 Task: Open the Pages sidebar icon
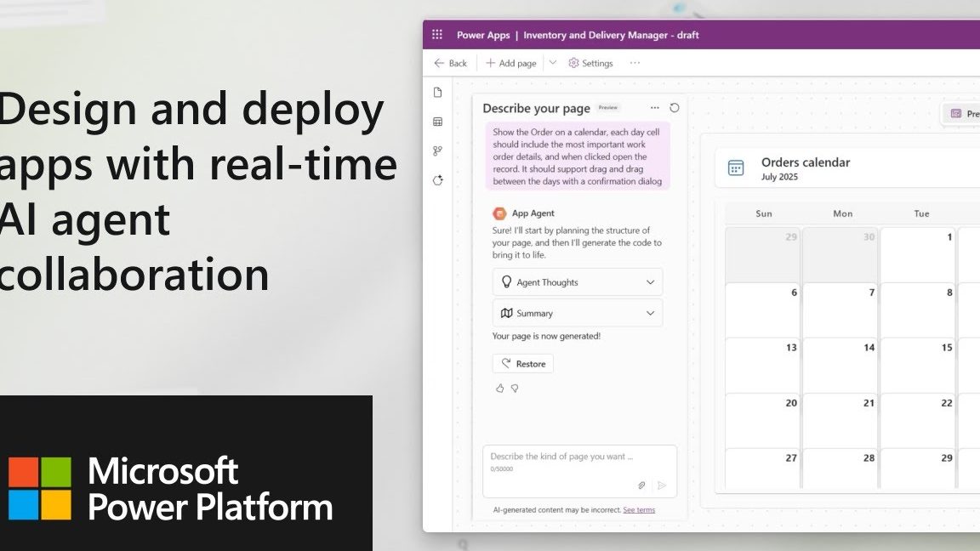[x=437, y=93]
